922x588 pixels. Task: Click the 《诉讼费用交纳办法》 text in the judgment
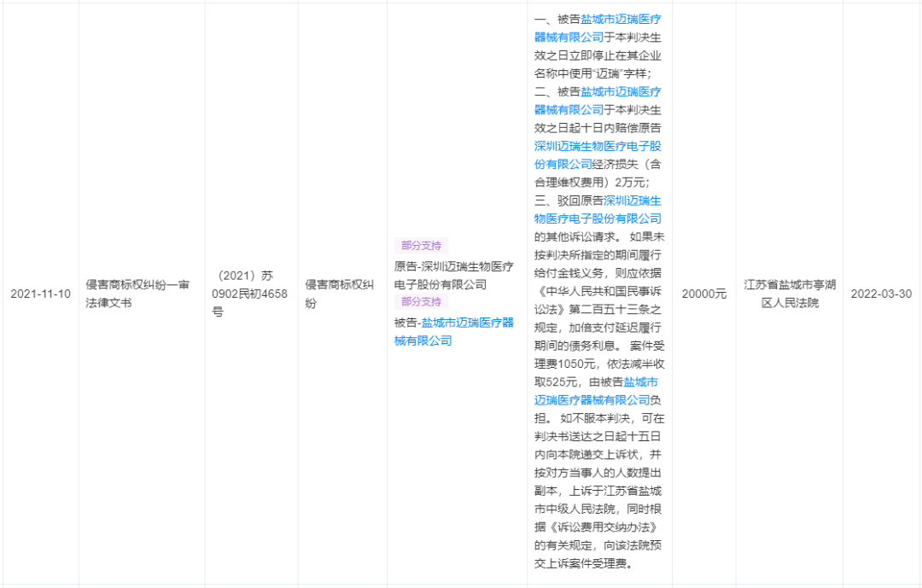(x=598, y=527)
